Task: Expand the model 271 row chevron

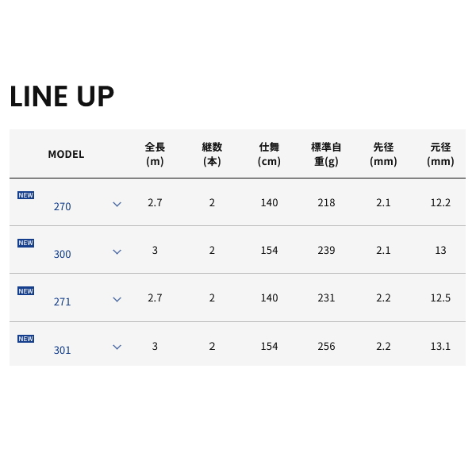Action: [117, 300]
